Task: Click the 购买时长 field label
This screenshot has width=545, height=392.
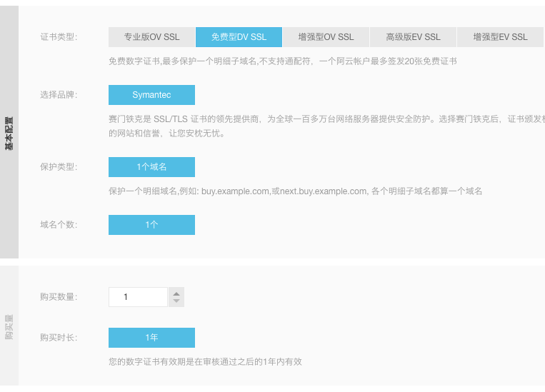Action: click(59, 338)
